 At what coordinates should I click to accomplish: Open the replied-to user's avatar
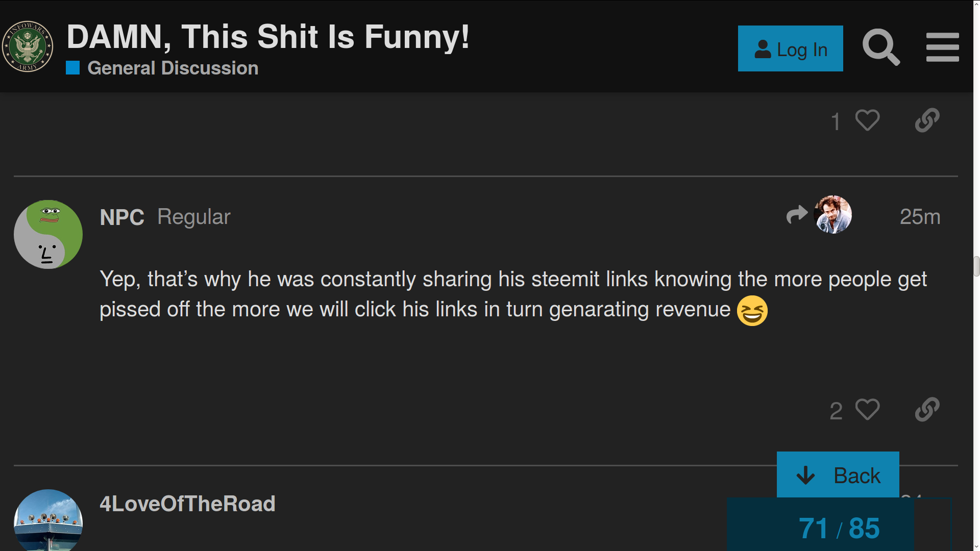tap(832, 214)
